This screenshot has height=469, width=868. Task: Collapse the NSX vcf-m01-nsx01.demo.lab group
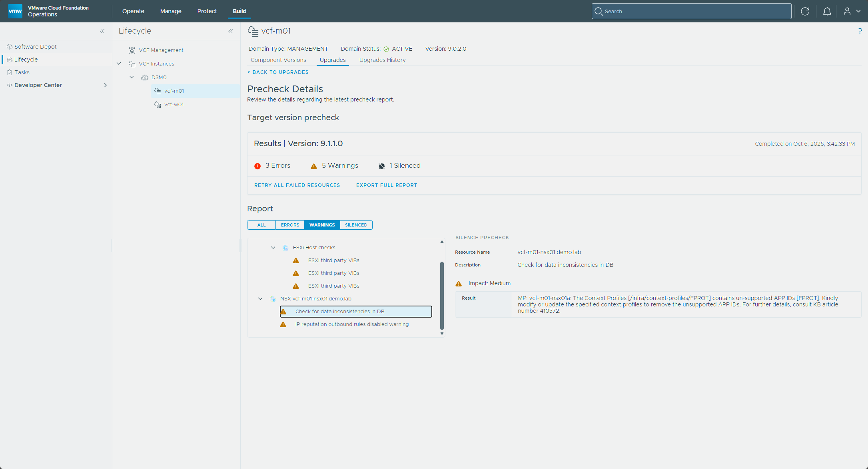[260, 299]
